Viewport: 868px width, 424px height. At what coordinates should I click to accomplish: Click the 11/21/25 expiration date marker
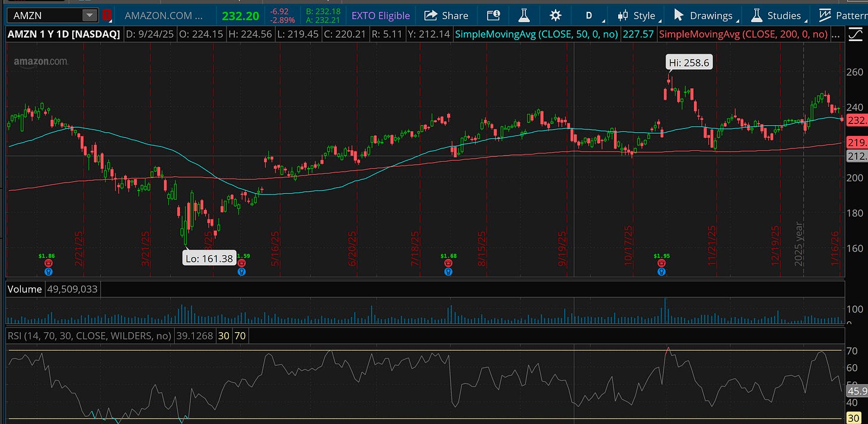pos(711,245)
